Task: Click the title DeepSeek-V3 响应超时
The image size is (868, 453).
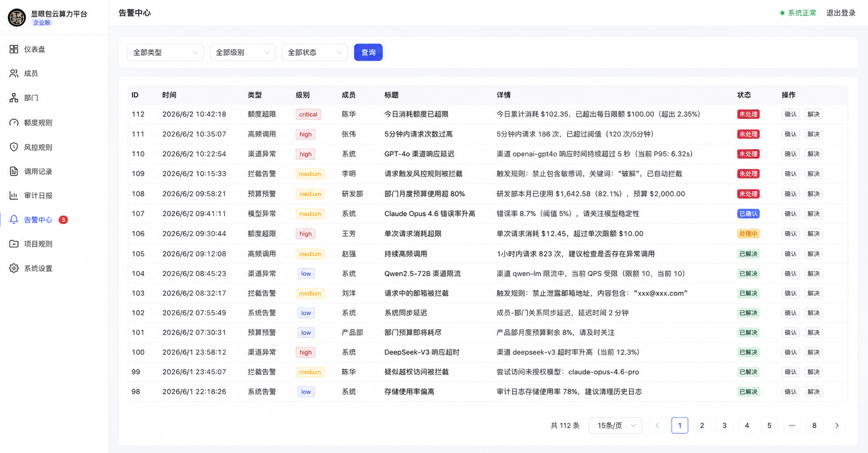Action: 422,352
